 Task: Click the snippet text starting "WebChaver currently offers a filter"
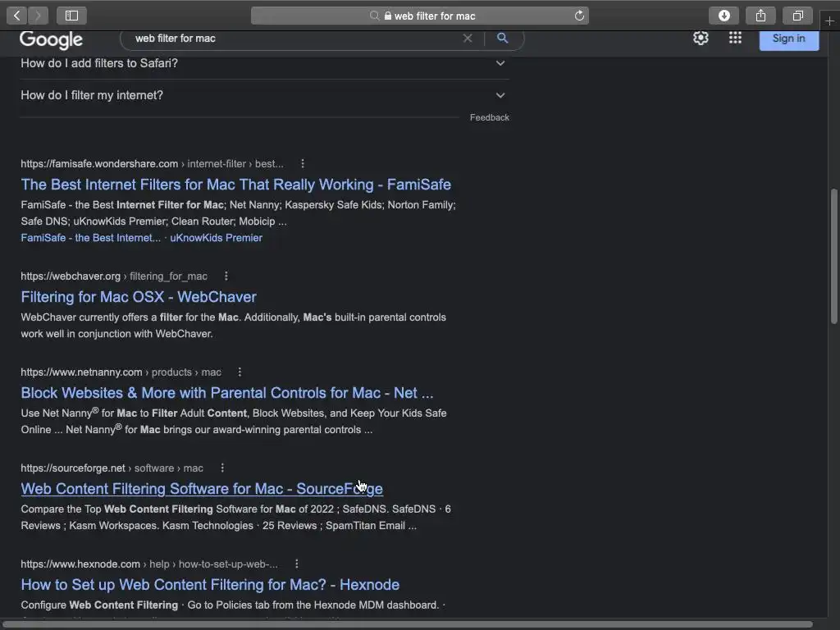233,325
